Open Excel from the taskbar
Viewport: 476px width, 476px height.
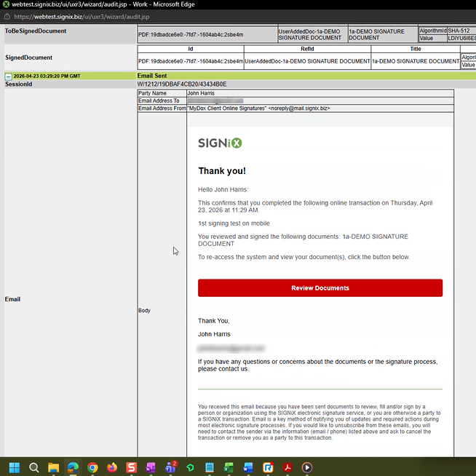[x=229, y=467]
